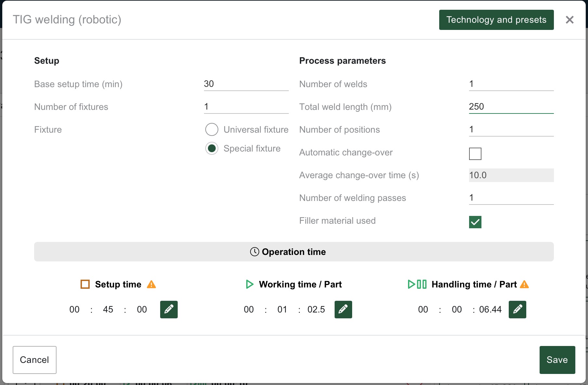Click the orange Setup time square icon
This screenshot has height=385, width=588.
click(x=85, y=284)
